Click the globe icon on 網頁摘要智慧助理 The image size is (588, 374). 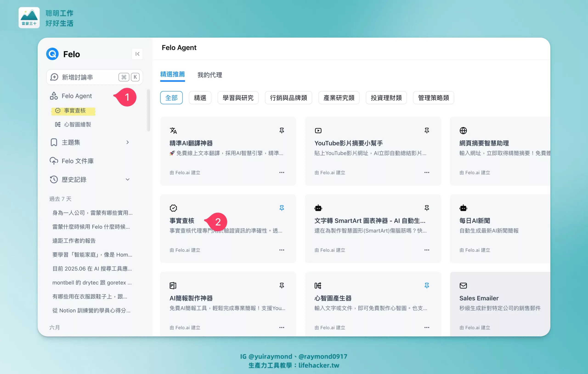click(463, 131)
